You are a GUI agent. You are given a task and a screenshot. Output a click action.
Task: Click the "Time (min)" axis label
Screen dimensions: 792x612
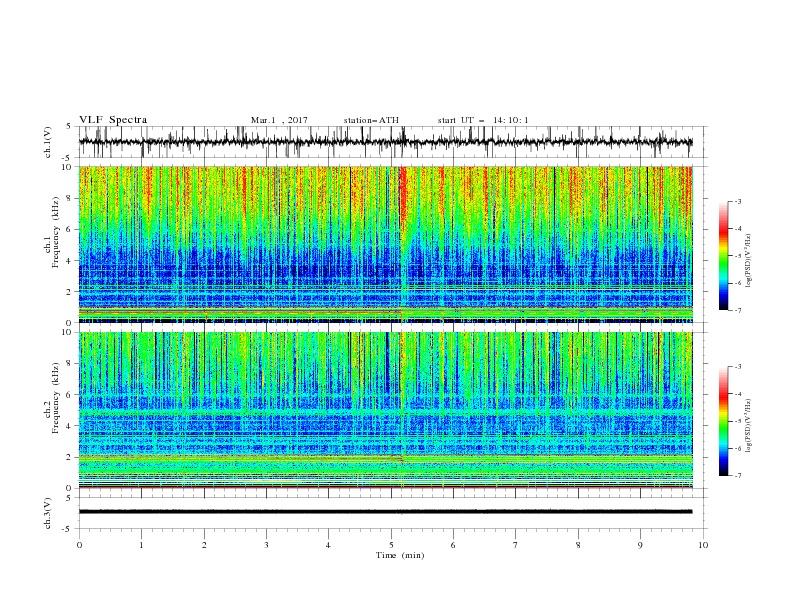(400, 555)
